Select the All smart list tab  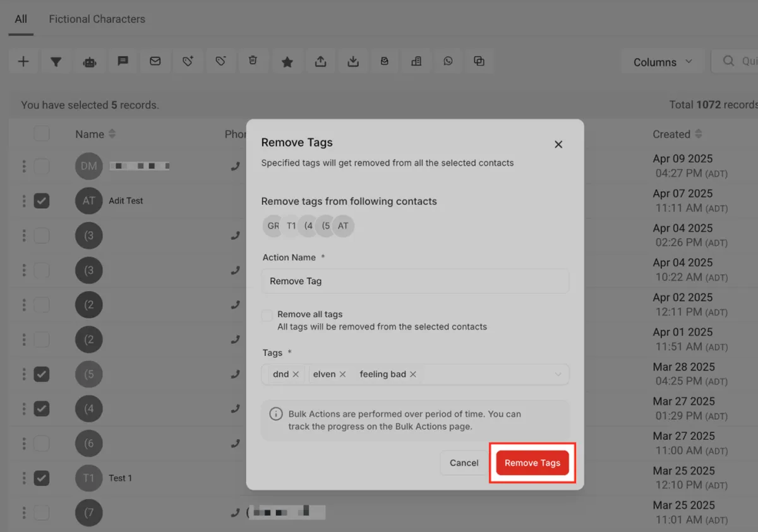21,19
